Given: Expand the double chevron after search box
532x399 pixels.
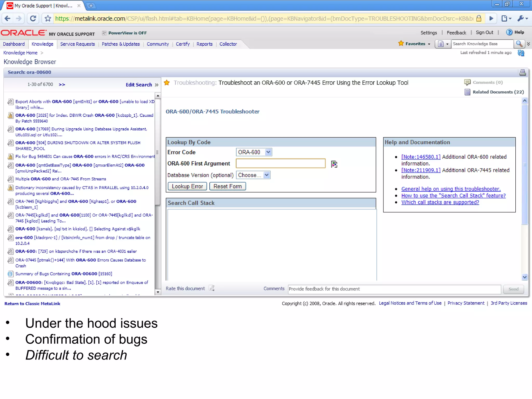Looking at the screenshot, I should coord(528,44).
